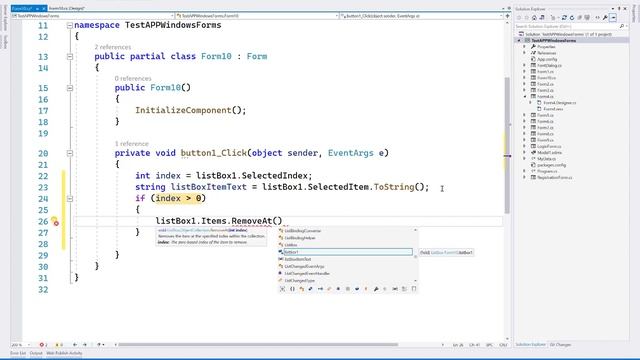This screenshot has height=360, width=640.
Task: Collapse the namespace block at line 11
Action: pyautogui.click(x=70, y=25)
